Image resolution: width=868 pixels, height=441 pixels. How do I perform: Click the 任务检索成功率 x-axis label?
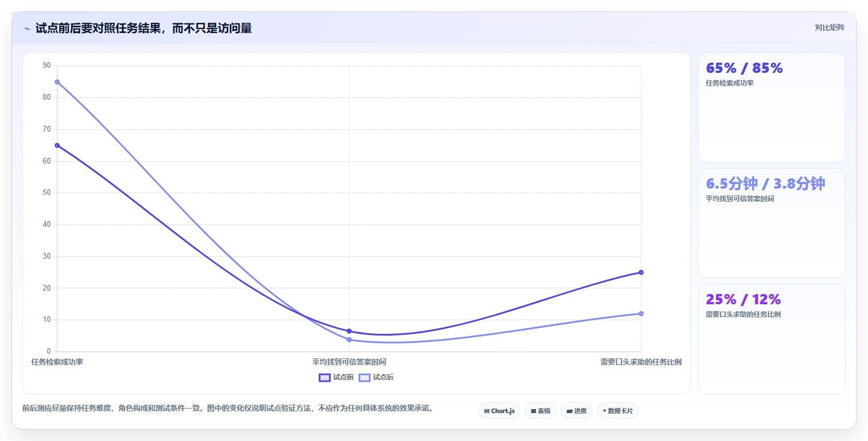tap(57, 362)
